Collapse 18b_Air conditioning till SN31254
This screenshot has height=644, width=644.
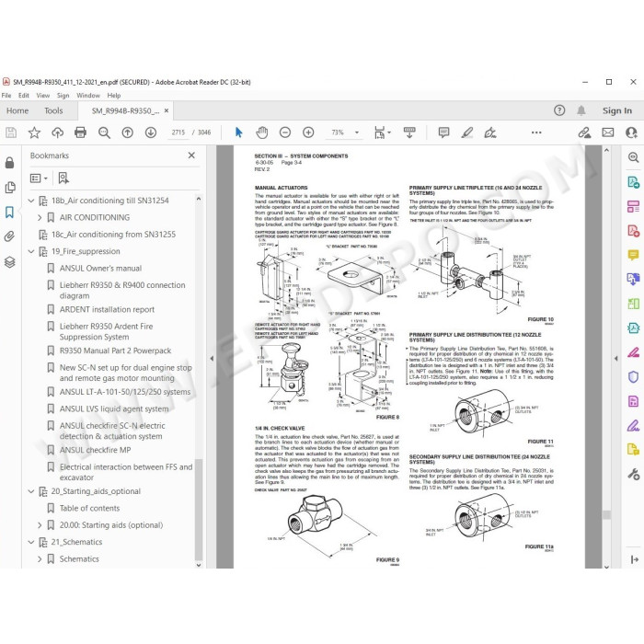(31, 201)
